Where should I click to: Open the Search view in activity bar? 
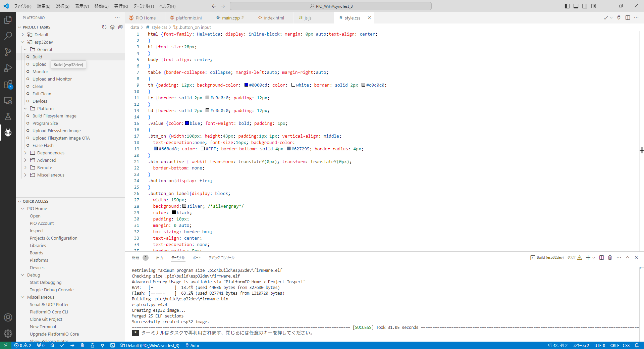pos(8,36)
